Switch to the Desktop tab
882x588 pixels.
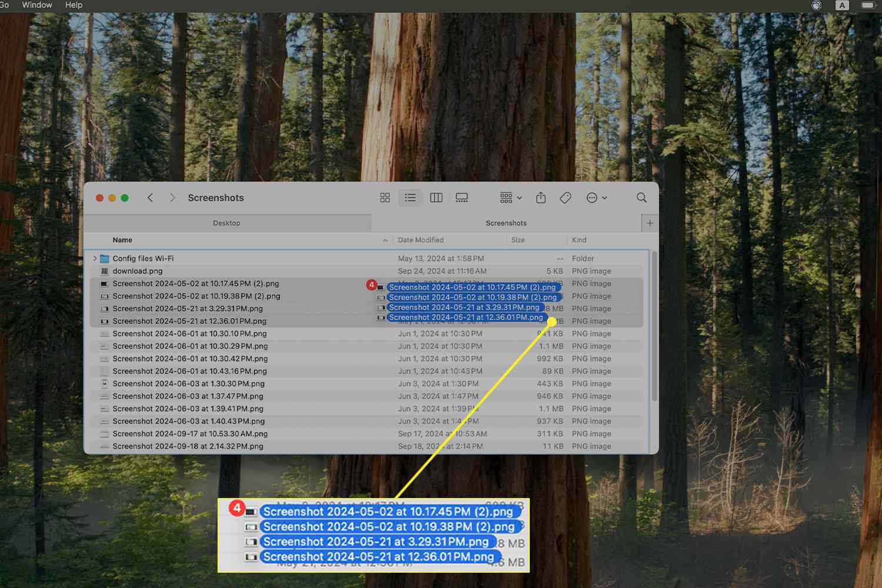coord(227,223)
